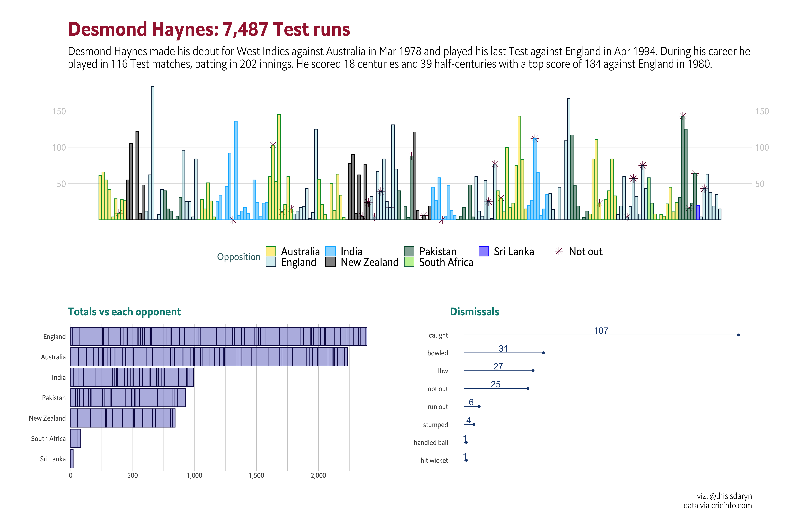Click the cricinfo.com data source text

pyautogui.click(x=731, y=506)
